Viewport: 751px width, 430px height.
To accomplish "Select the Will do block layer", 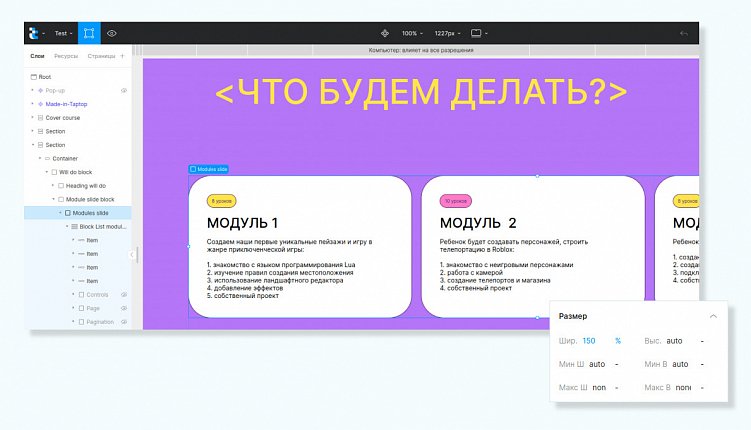I will click(x=75, y=172).
